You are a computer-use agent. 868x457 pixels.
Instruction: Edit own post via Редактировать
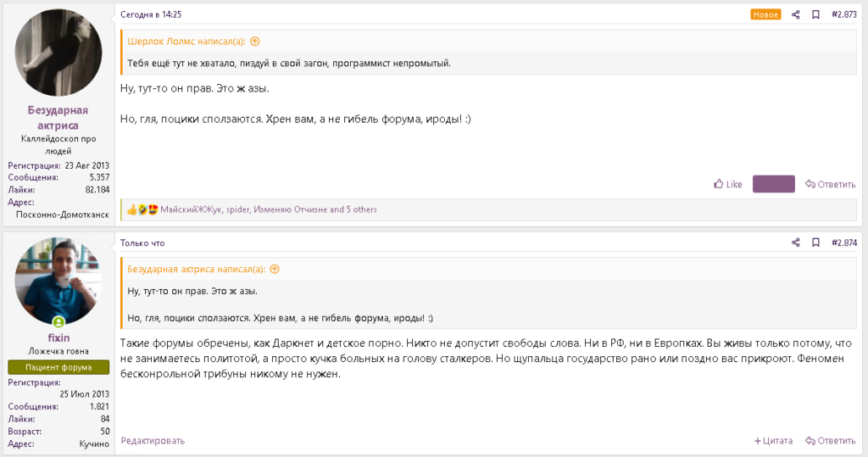pos(153,441)
